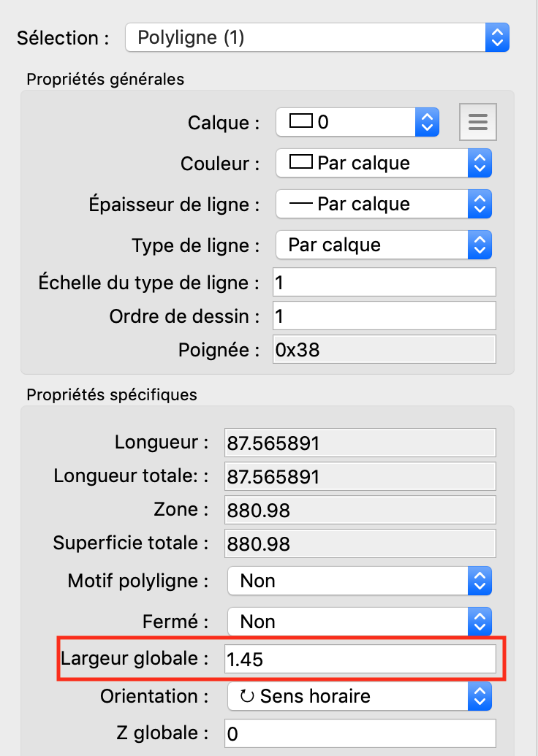Screen dimensions: 538x756
Task: Open the Motif polyligne dropdown
Action: [x=359, y=581]
